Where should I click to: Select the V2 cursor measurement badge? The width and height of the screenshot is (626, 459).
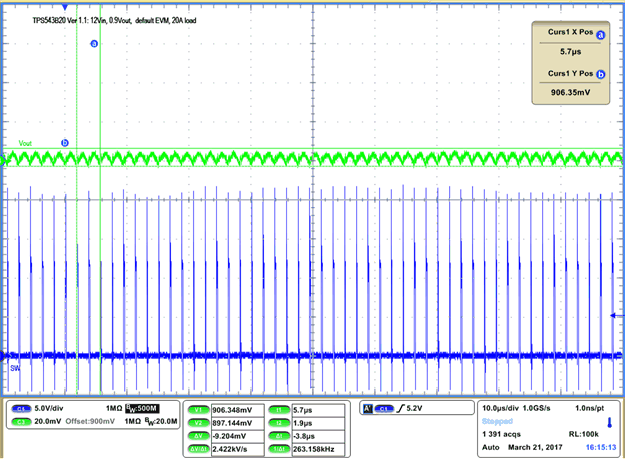198,423
